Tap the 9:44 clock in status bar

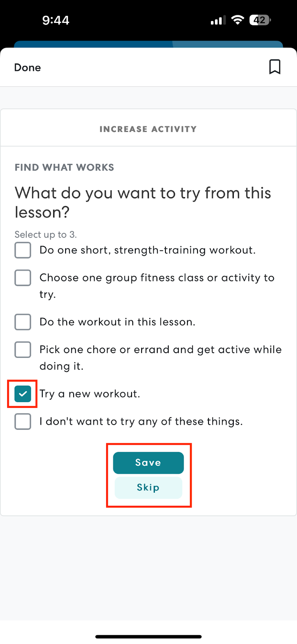56,20
